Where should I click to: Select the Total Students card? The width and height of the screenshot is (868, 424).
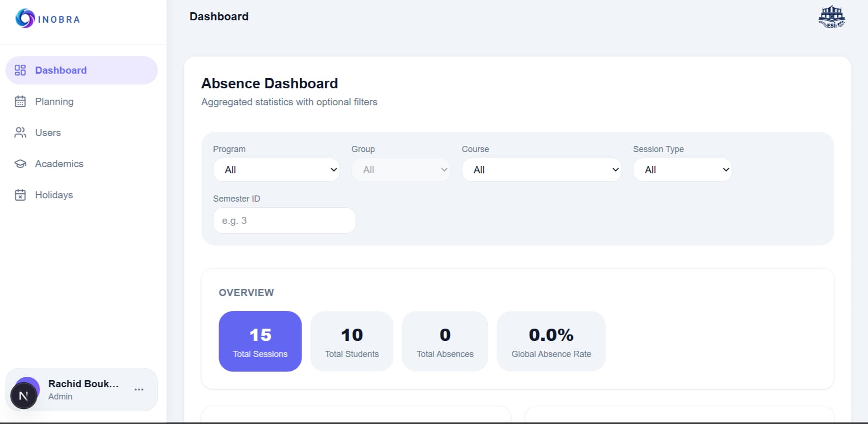click(x=352, y=341)
